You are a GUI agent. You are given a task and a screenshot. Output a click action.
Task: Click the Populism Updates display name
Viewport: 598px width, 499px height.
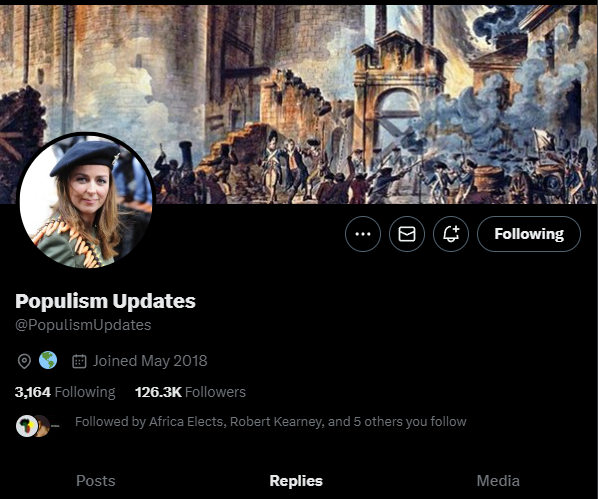pos(105,301)
